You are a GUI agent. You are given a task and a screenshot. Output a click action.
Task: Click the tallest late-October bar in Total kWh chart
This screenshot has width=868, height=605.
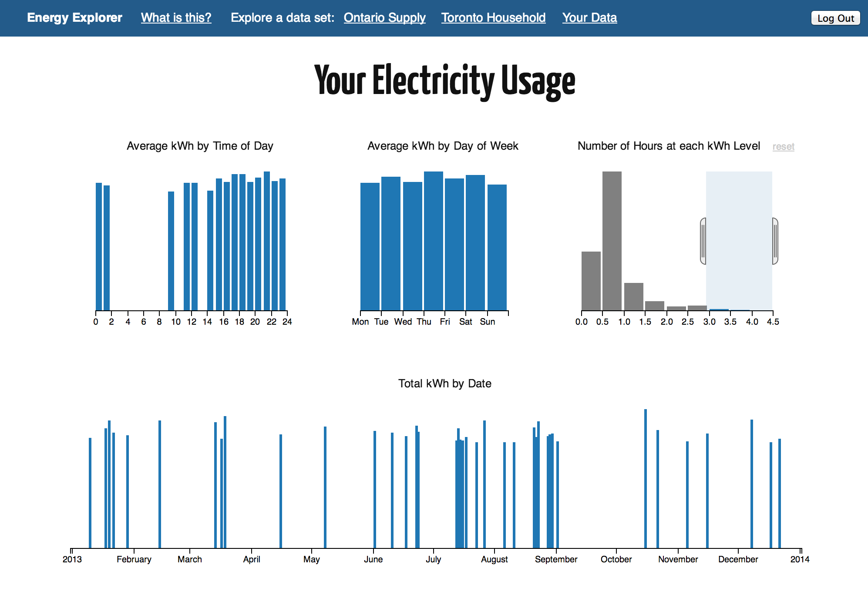click(x=646, y=478)
